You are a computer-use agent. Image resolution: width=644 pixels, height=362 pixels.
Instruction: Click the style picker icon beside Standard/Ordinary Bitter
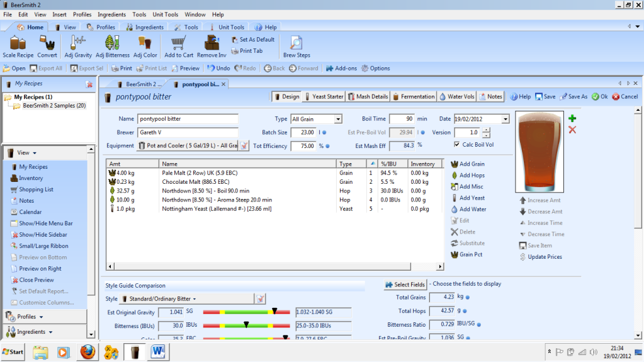tap(261, 298)
